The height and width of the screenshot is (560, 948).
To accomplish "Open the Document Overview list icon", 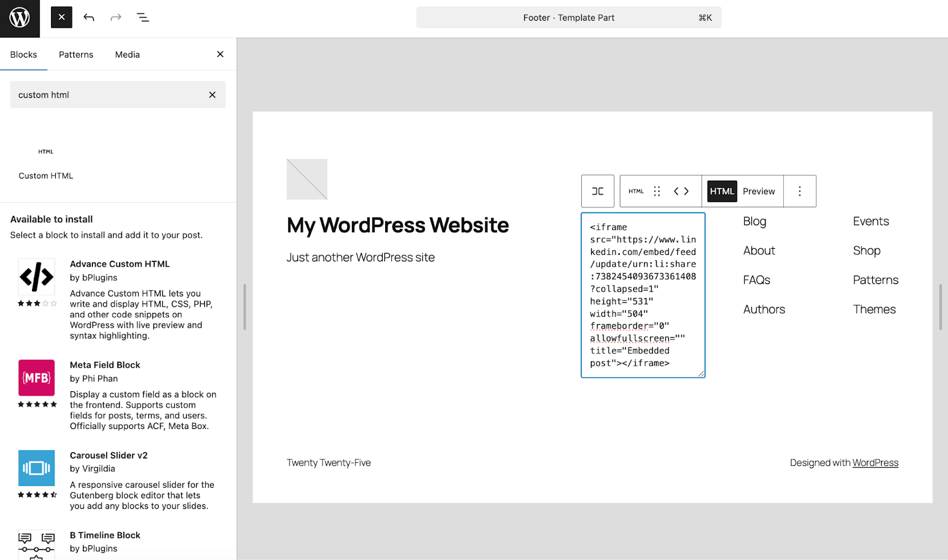I will pyautogui.click(x=143, y=17).
